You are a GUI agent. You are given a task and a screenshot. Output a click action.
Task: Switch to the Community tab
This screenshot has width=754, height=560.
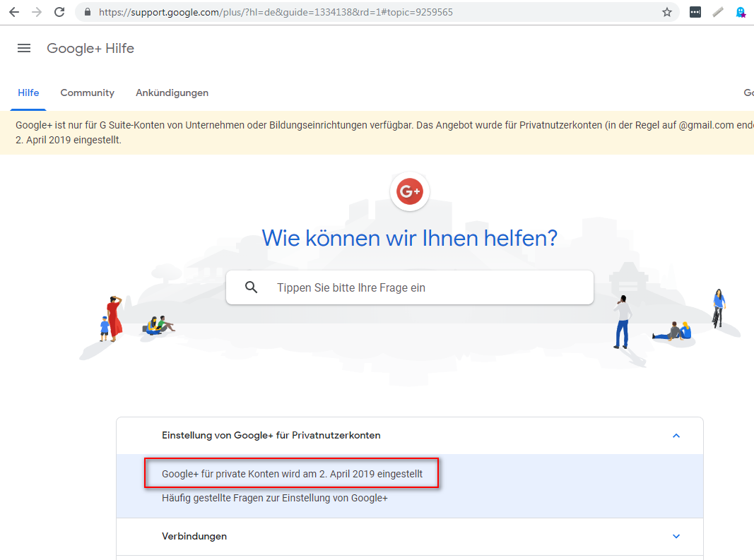click(x=88, y=93)
